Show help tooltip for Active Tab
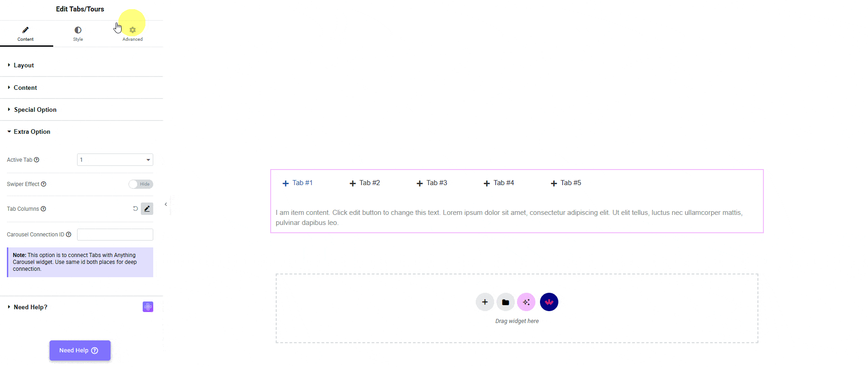Screen dimensions: 868x367 click(x=37, y=160)
